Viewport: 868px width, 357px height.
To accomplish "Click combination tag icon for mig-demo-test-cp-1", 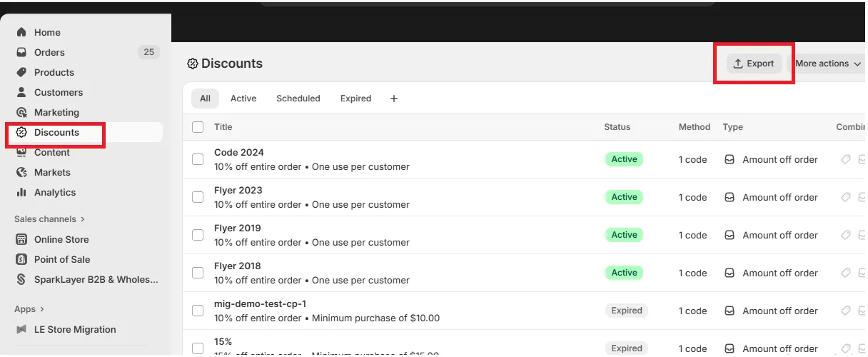I will pos(846,311).
